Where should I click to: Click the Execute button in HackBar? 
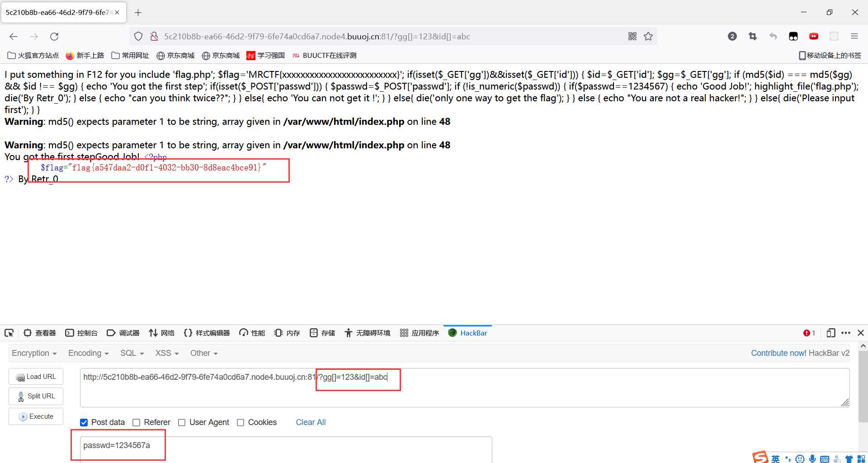click(36, 416)
